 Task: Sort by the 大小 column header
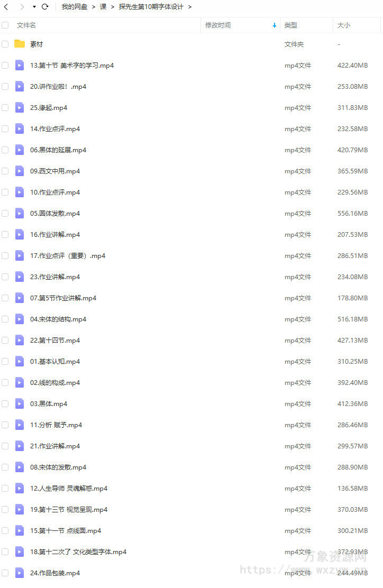pyautogui.click(x=344, y=25)
